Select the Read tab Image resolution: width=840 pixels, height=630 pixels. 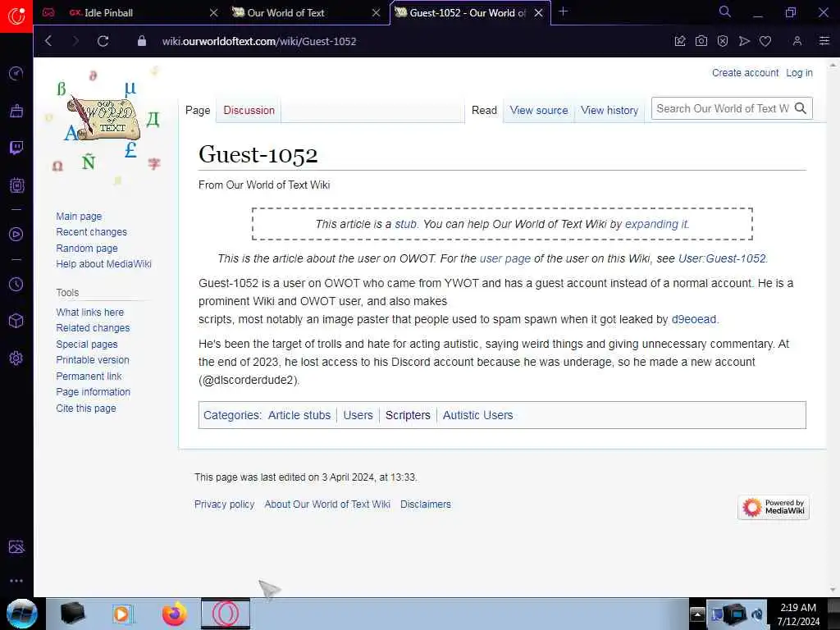(x=484, y=111)
